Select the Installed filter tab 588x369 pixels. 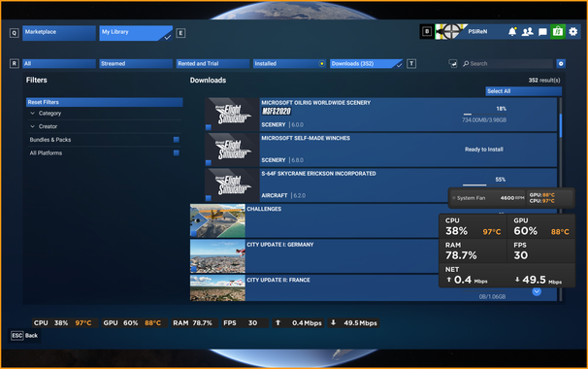pyautogui.click(x=289, y=63)
